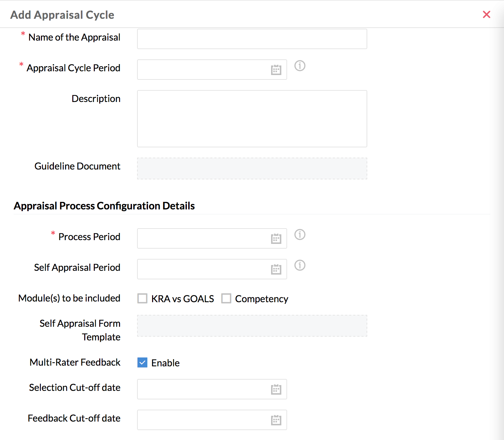Image resolution: width=504 pixels, height=440 pixels.
Task: Open calendar for Process Period
Action: click(x=276, y=239)
